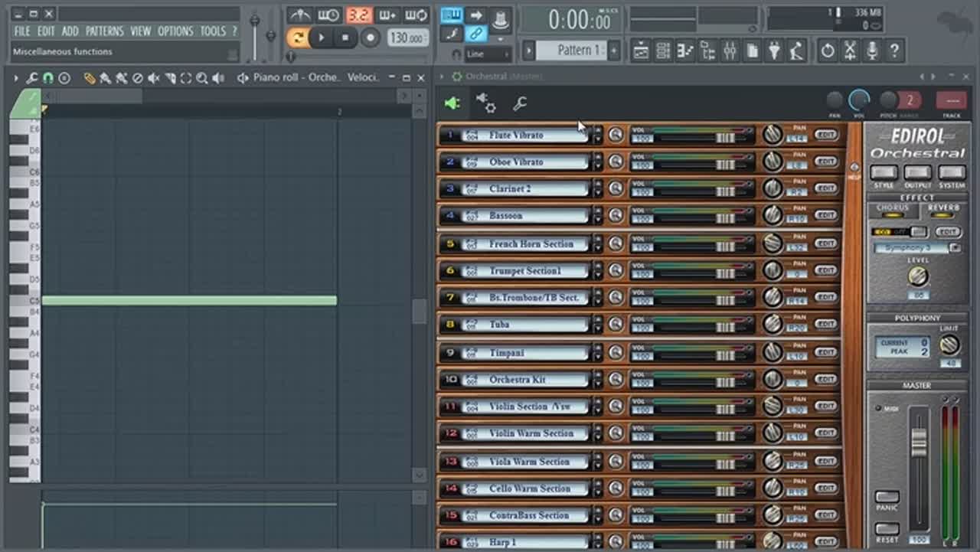
Task: Click EDIT button for Tuba part
Action: click(x=825, y=325)
